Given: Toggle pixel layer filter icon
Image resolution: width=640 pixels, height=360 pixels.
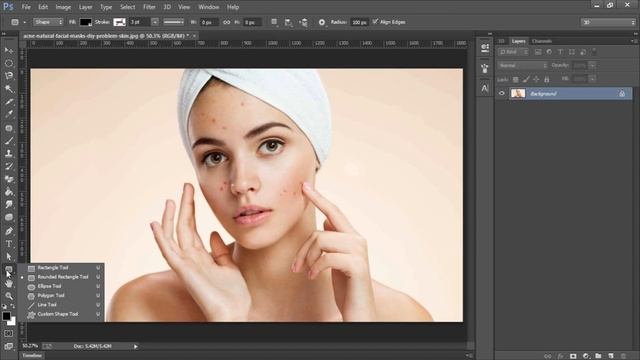Looking at the screenshot, I should pos(538,52).
